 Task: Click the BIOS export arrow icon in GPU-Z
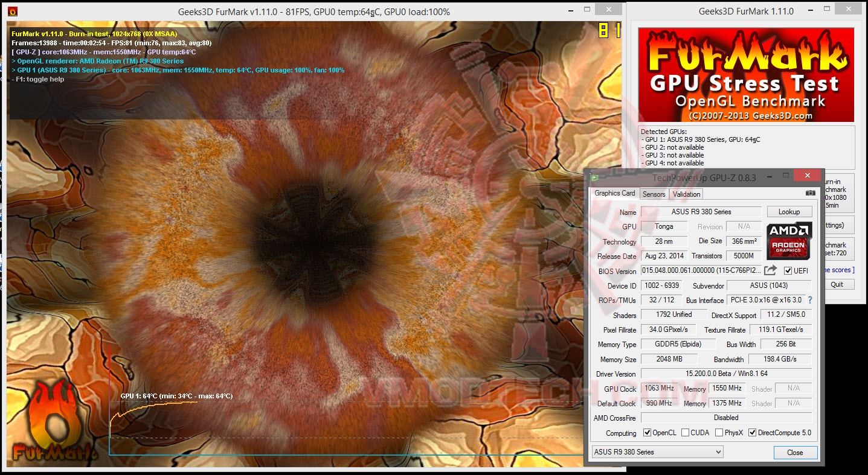point(771,270)
